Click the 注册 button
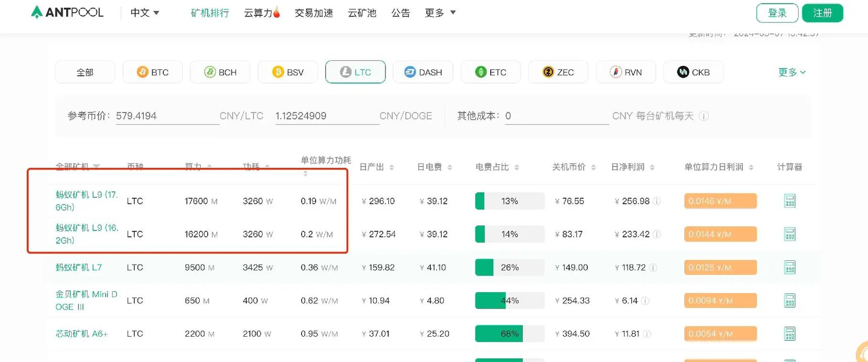 pos(823,13)
